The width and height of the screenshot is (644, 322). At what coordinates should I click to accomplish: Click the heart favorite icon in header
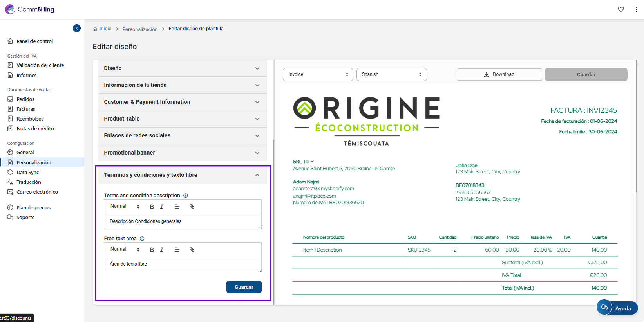620,9
